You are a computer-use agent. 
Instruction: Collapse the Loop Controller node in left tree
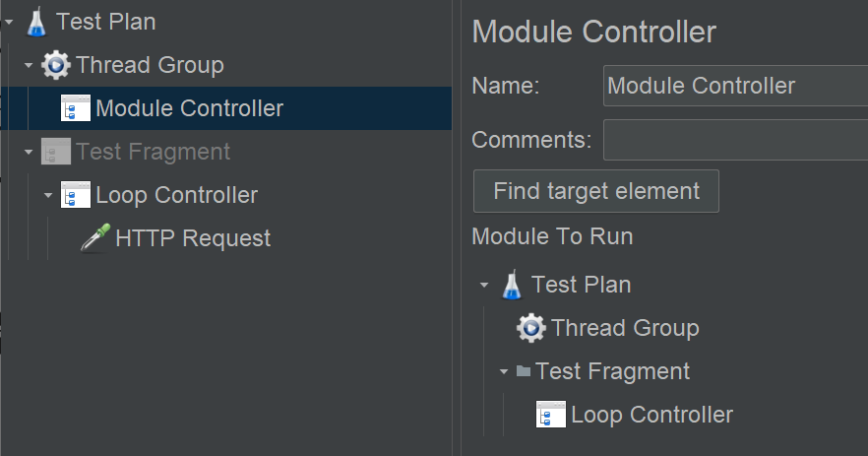(x=48, y=195)
